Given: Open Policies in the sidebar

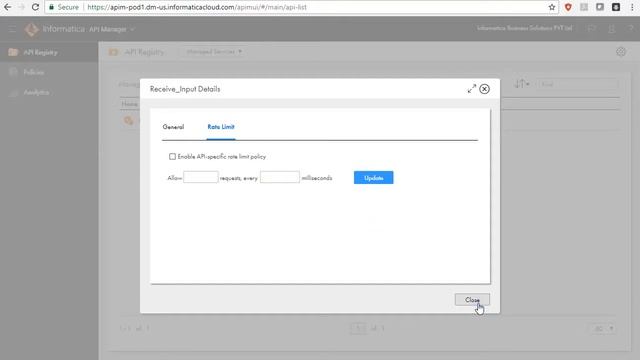Looking at the screenshot, I should coord(33,72).
